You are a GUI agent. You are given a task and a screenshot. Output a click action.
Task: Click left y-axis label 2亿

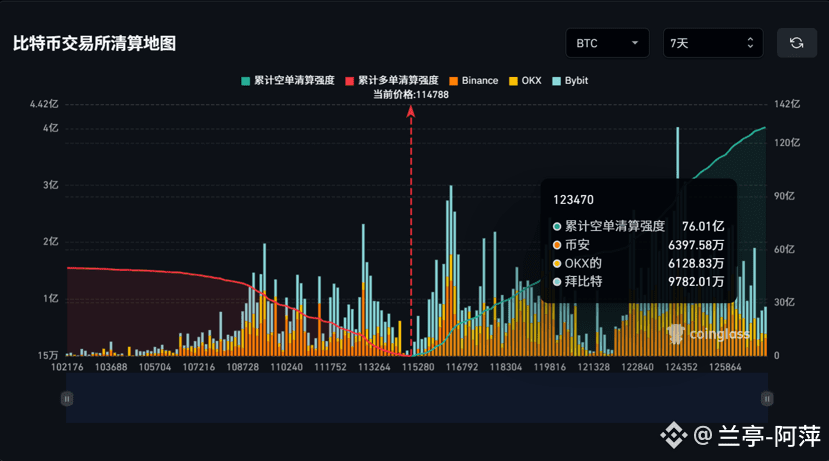(x=51, y=242)
